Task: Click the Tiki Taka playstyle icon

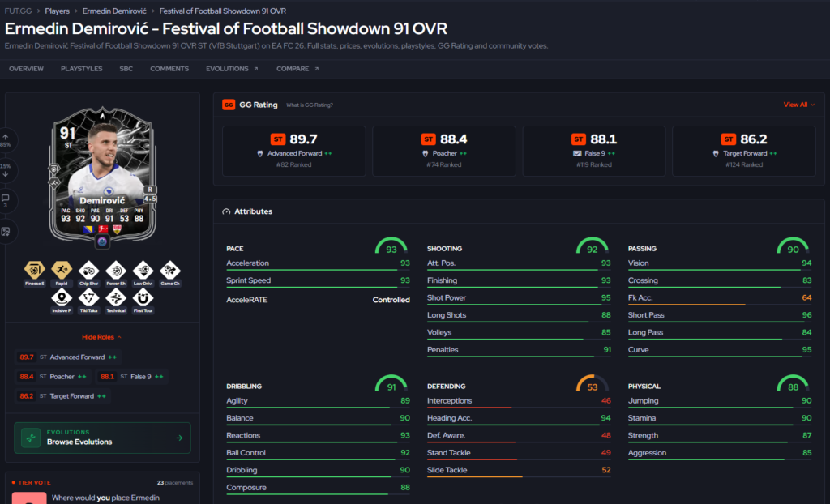Action: 88,297
